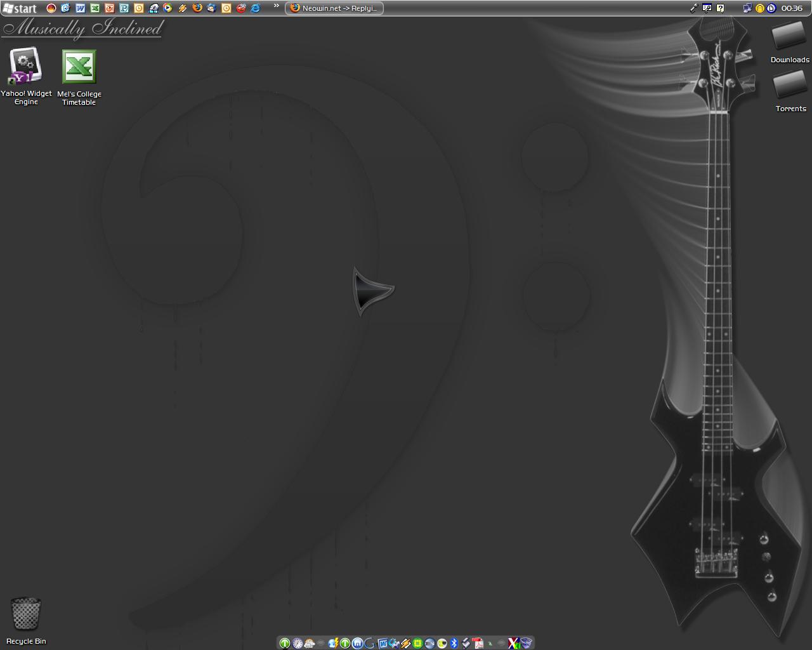Viewport: 812px width, 650px height.
Task: Open the Start menu
Action: click(20, 8)
